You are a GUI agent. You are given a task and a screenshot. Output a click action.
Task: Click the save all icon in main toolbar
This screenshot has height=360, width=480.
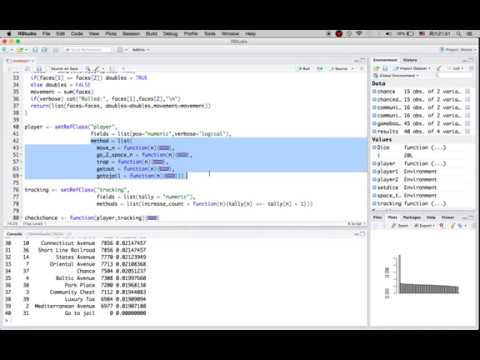coord(44,50)
